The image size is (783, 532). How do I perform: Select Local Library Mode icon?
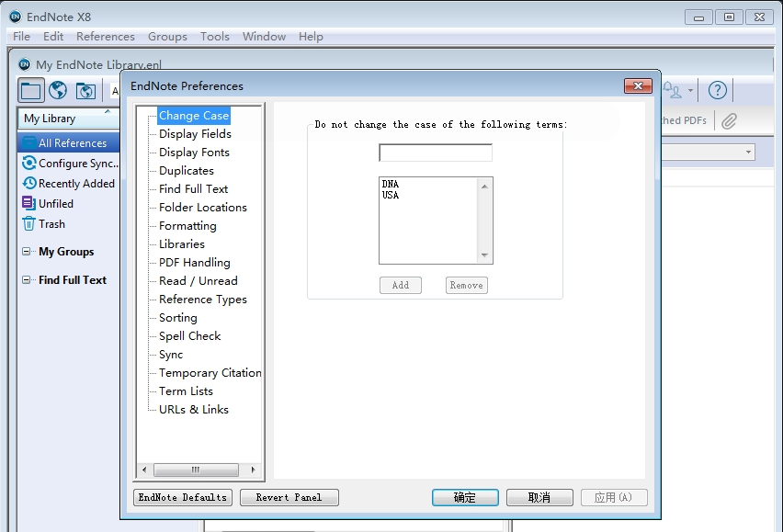[31, 90]
